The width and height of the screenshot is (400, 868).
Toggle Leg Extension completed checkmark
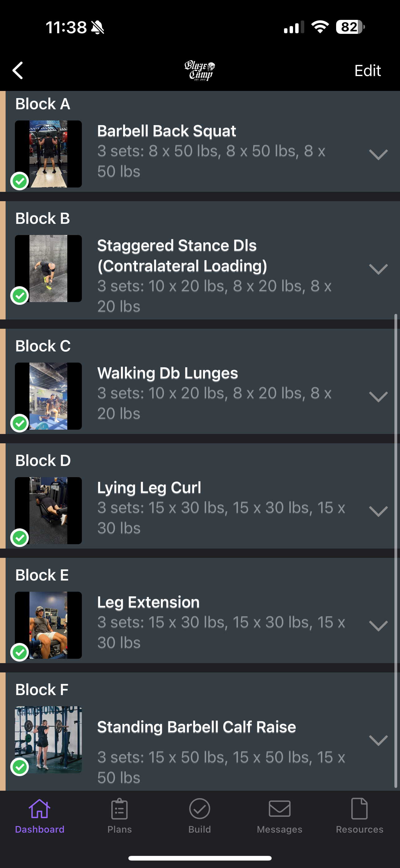click(x=20, y=652)
